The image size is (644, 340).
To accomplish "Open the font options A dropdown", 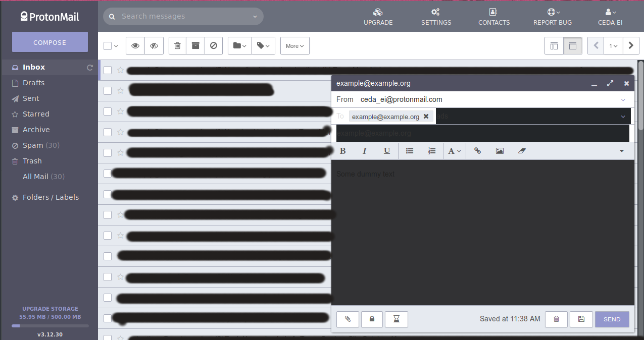I will tap(455, 151).
